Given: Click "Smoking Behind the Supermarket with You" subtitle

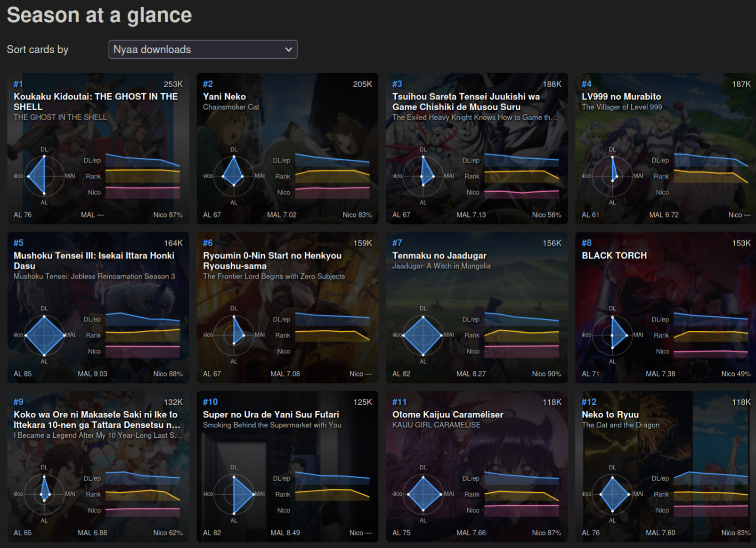Looking at the screenshot, I should (x=272, y=425).
